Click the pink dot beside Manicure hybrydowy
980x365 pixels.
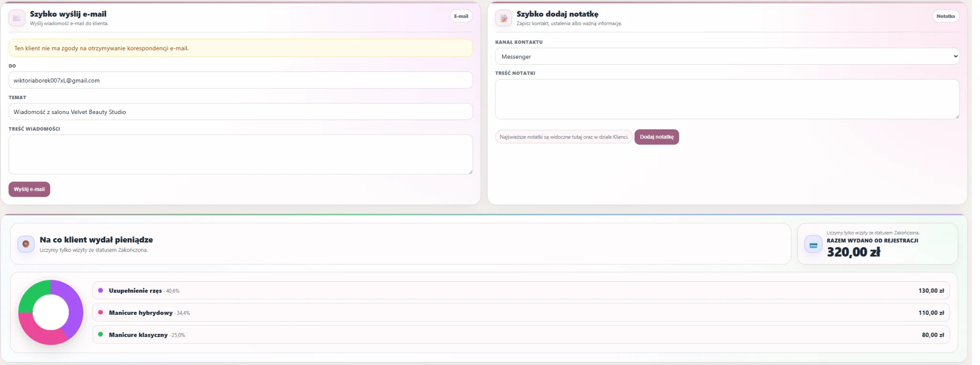(100, 312)
